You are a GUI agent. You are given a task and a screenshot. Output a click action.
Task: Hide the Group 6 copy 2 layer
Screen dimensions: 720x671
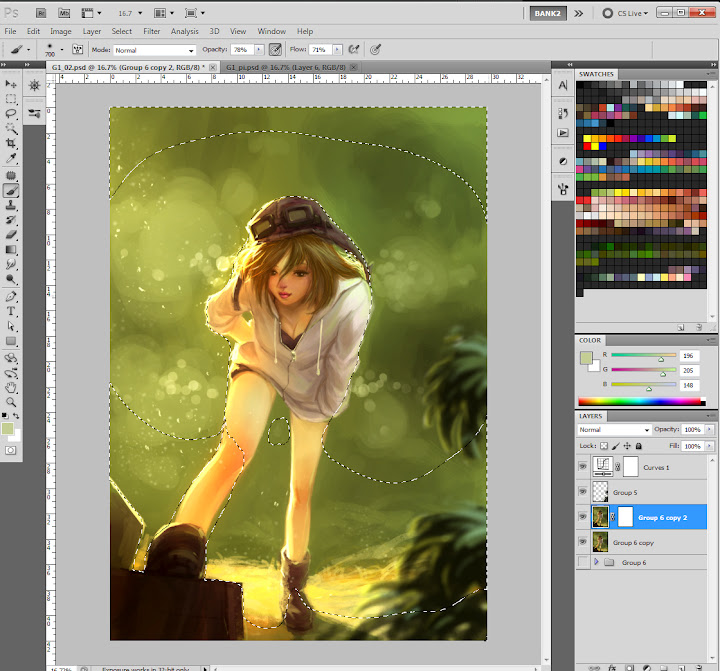pyautogui.click(x=583, y=517)
